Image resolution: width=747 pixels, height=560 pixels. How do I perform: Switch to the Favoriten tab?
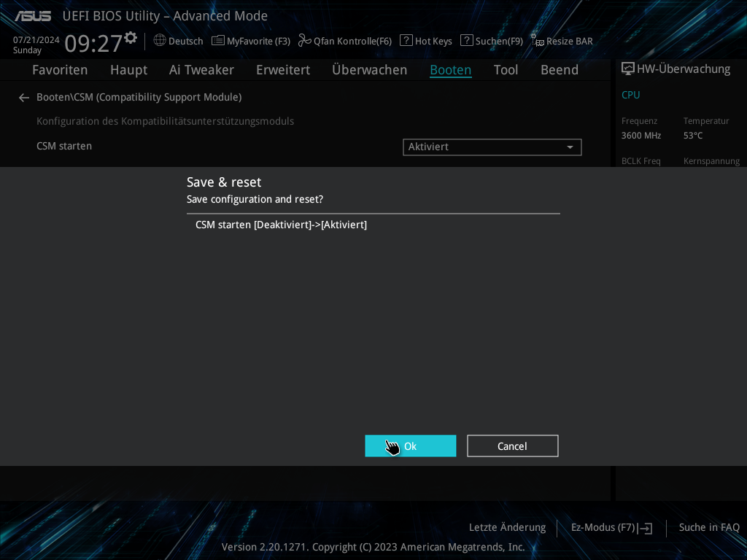(x=60, y=70)
